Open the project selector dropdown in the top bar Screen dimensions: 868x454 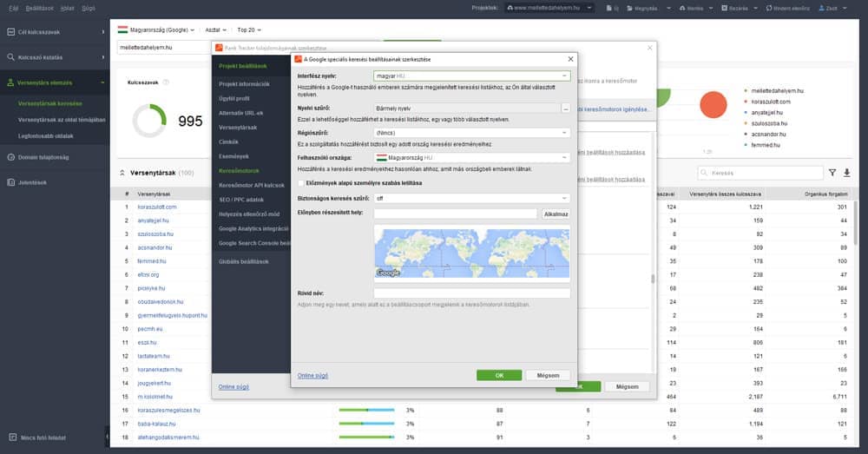click(x=549, y=8)
